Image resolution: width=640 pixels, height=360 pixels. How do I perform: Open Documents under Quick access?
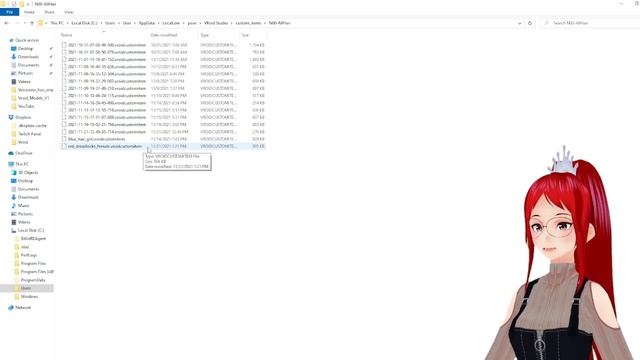coord(29,65)
